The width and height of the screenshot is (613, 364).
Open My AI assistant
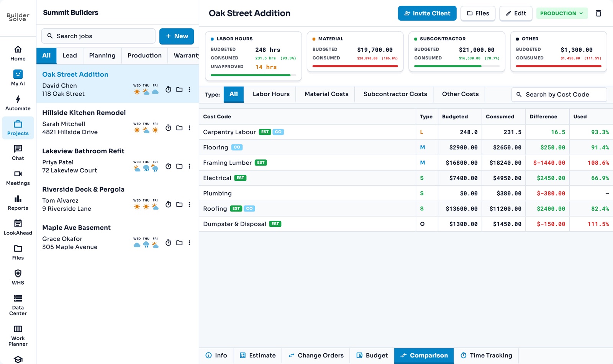(x=18, y=78)
